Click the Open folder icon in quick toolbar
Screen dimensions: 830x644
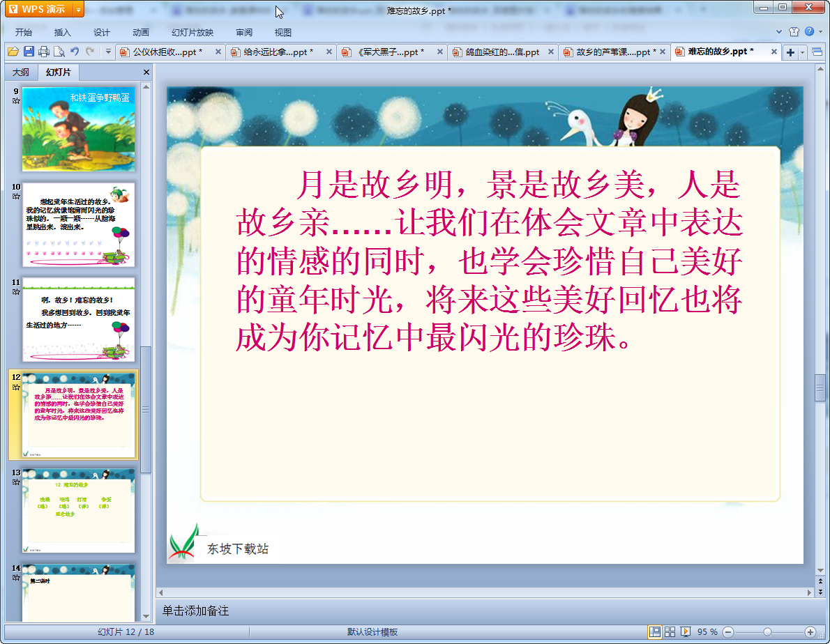tap(13, 52)
